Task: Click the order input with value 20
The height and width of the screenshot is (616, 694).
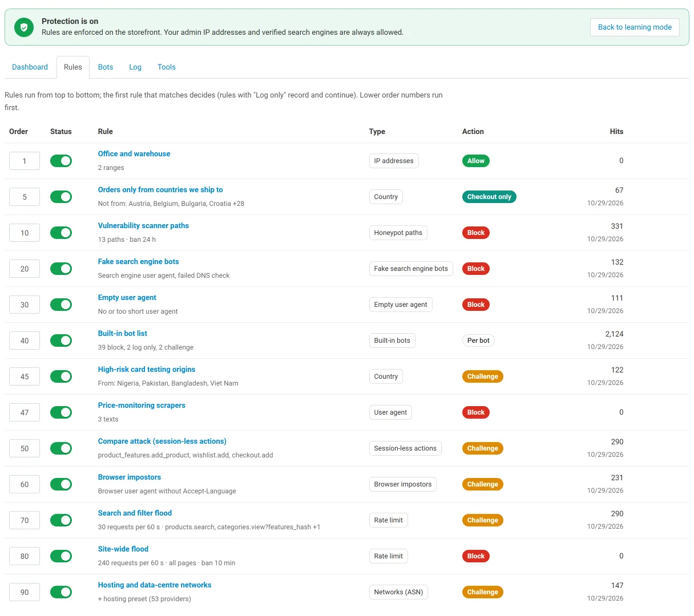Action: [25, 269]
